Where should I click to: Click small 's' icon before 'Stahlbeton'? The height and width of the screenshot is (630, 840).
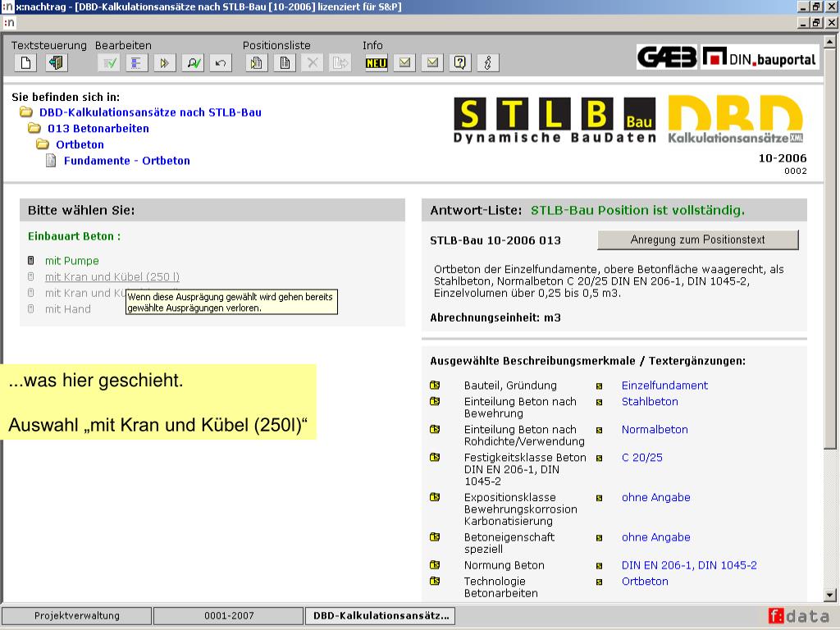click(599, 402)
